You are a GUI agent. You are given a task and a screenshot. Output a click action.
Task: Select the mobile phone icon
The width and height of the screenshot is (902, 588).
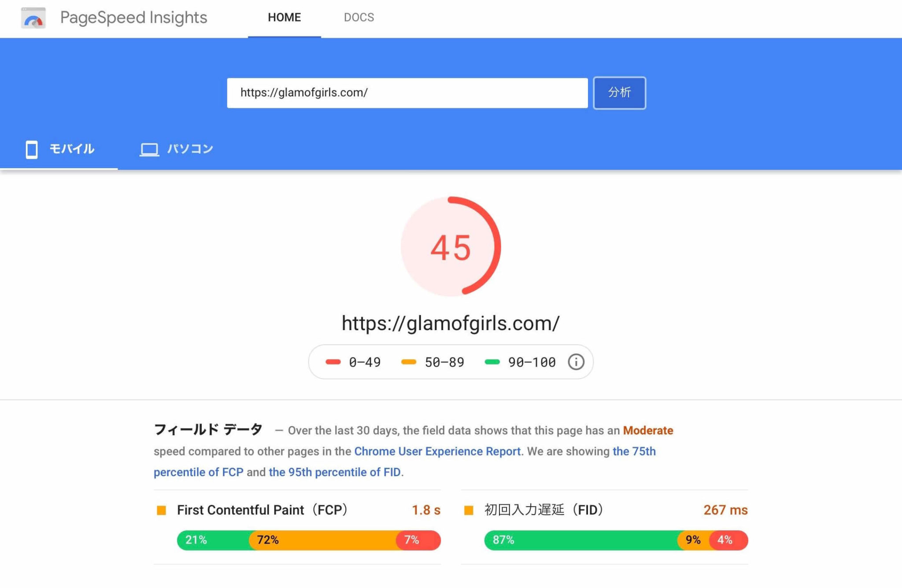[x=31, y=150]
